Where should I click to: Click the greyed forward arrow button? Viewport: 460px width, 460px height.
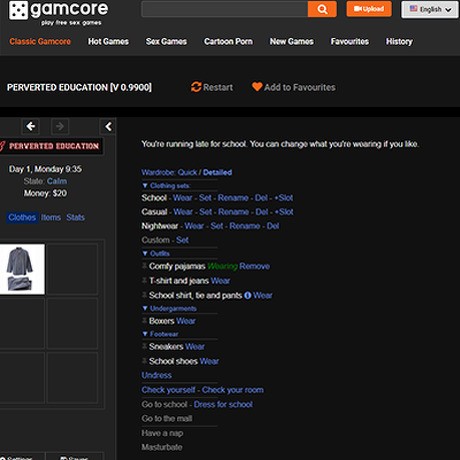pyautogui.click(x=60, y=126)
